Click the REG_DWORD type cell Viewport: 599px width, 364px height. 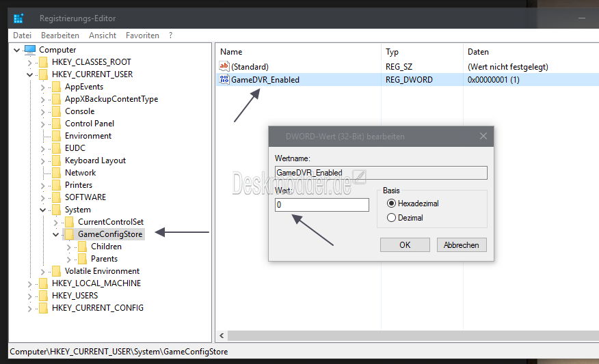pyautogui.click(x=409, y=80)
